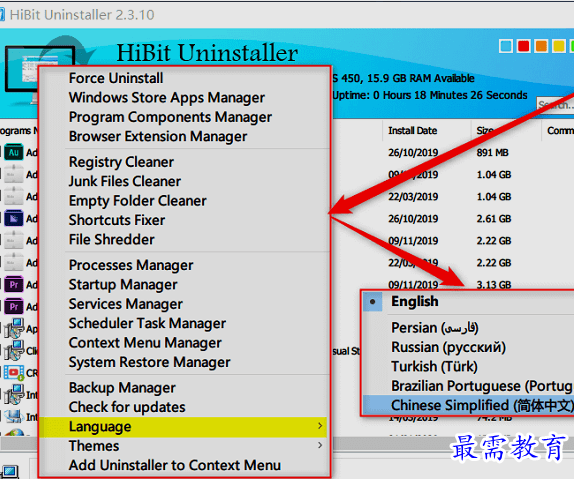Pick the yellow theme swatch
This screenshot has height=479, width=574.
(x=559, y=46)
